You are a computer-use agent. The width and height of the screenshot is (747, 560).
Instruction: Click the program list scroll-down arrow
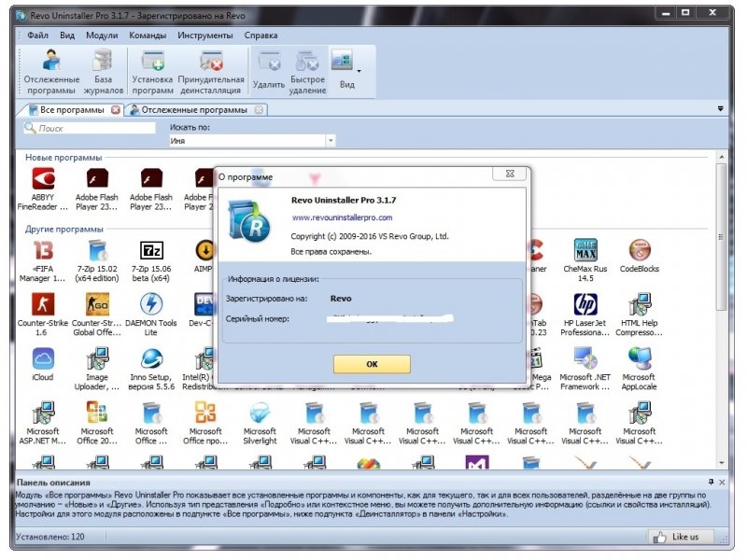tap(722, 462)
